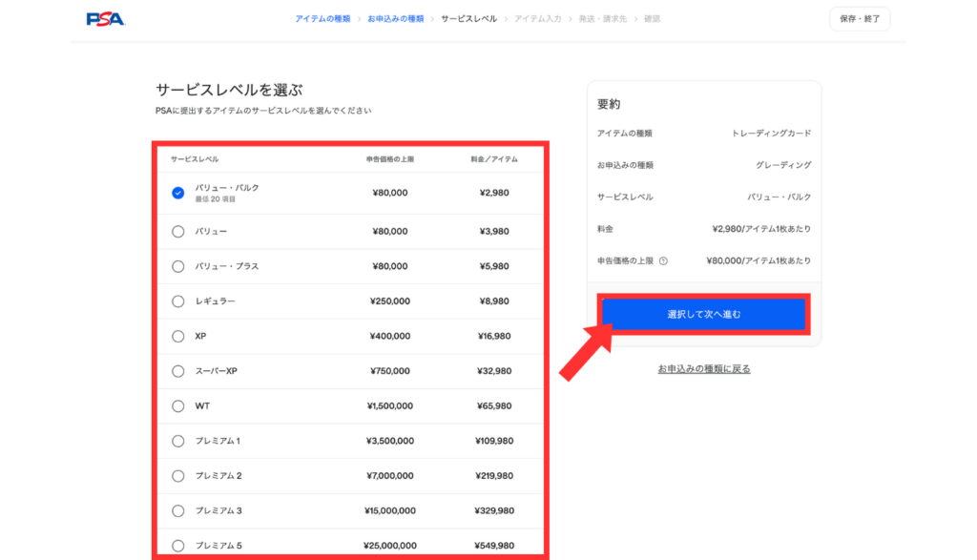Screen dimensions: 977x560
Task: Click ¥2,980/アイテム1枚あたり summary value
Action: click(761, 229)
